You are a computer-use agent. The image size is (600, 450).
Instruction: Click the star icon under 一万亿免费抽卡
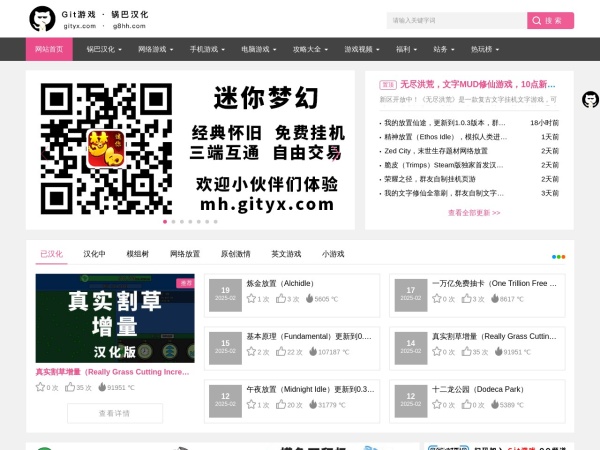436,299
